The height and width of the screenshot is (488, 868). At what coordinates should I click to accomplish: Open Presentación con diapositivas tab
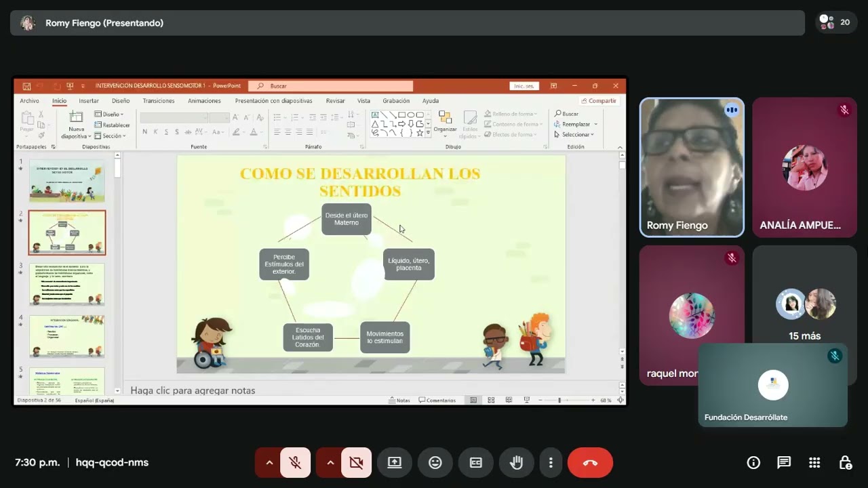pos(274,101)
